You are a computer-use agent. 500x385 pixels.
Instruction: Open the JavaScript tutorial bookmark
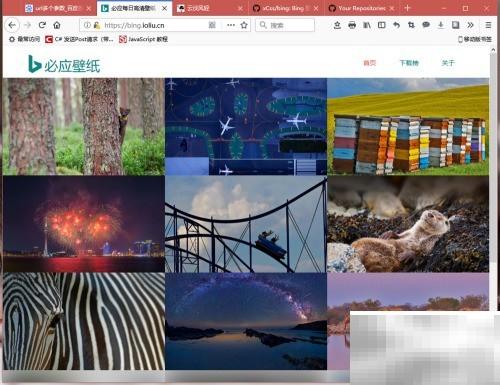pyautogui.click(x=144, y=39)
